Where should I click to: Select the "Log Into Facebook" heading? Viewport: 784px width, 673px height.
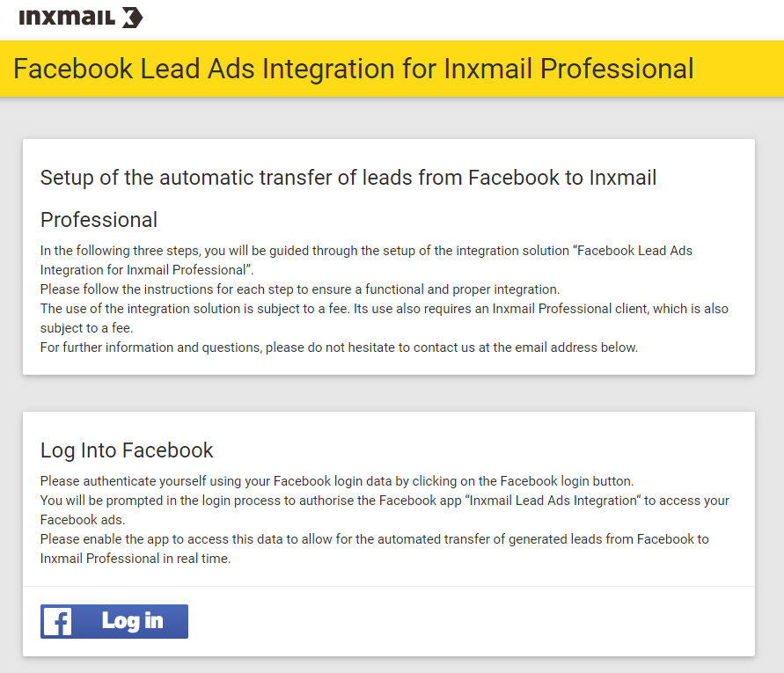tap(127, 450)
